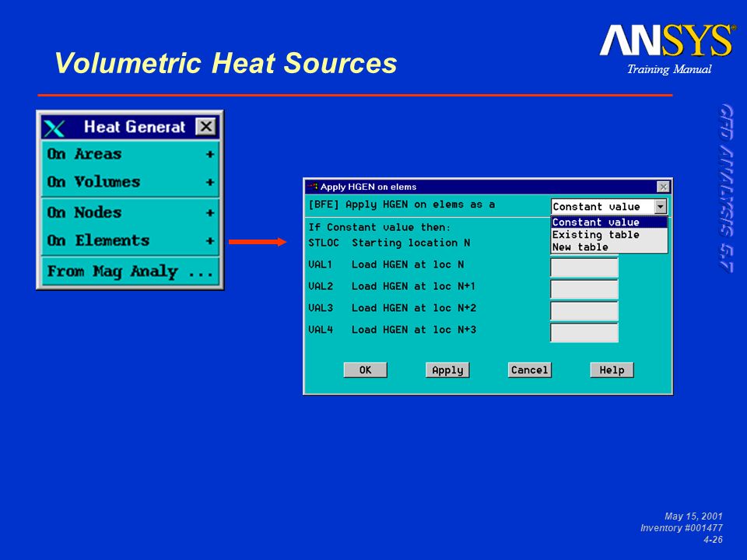
Task: Click the ANSYS logo
Action: coord(668,40)
